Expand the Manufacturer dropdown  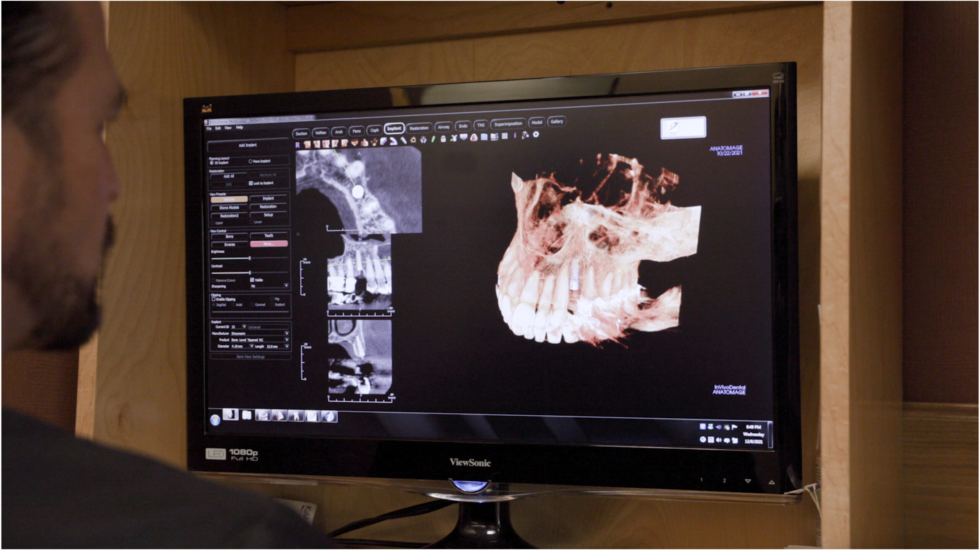(x=286, y=333)
